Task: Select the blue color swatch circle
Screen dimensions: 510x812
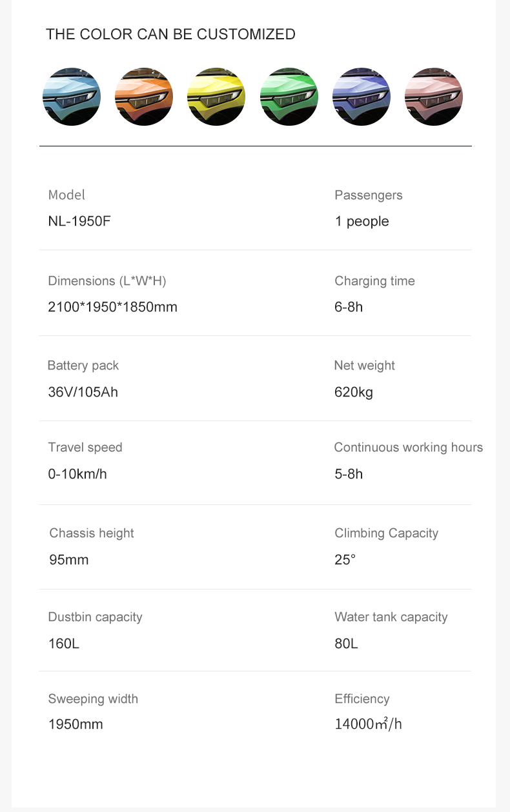Action: [x=72, y=97]
